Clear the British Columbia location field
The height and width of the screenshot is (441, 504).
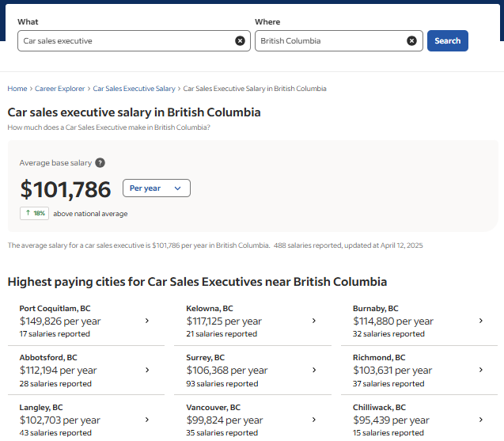pos(411,41)
